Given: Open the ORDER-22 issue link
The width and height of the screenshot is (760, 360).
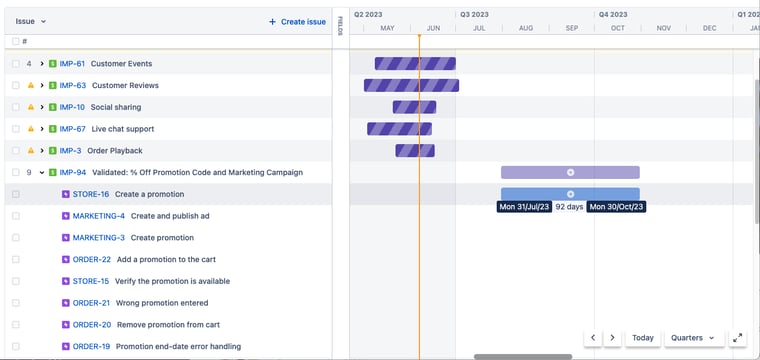Looking at the screenshot, I should coord(92,260).
